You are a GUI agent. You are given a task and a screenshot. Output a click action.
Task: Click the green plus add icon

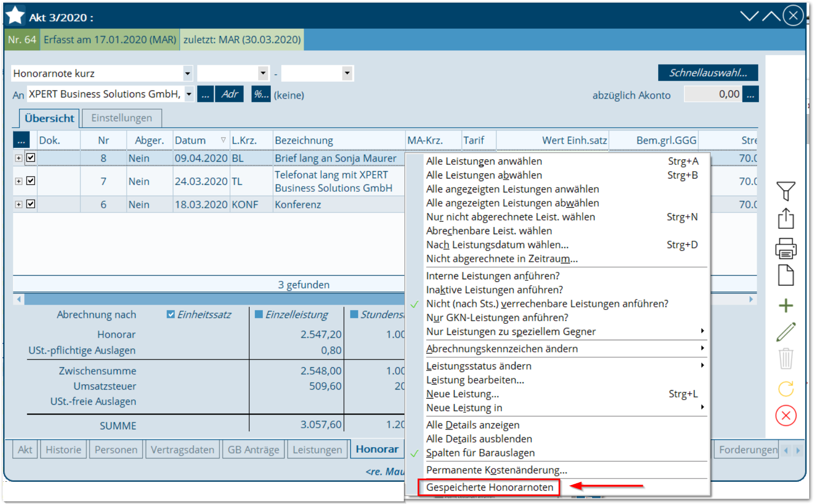[x=786, y=305]
